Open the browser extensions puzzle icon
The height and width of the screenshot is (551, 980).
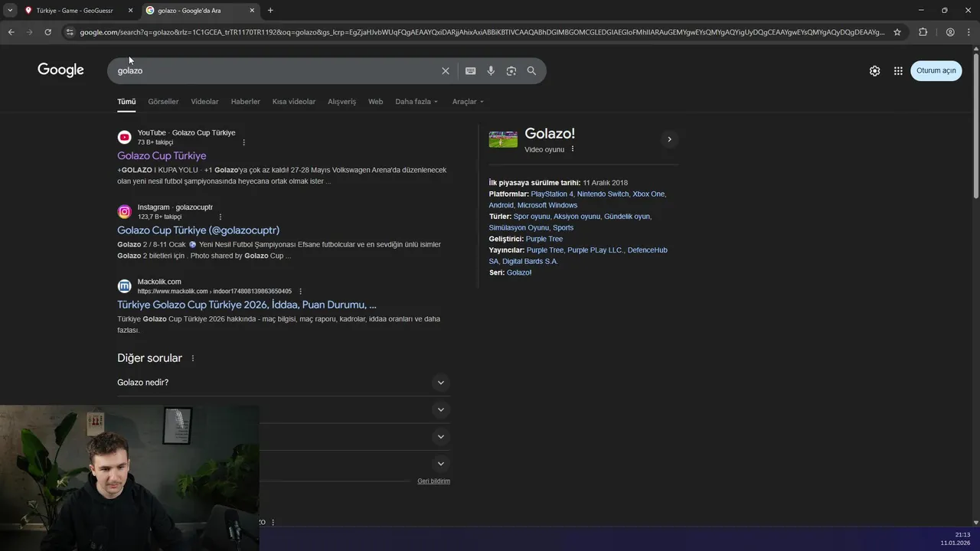923,32
